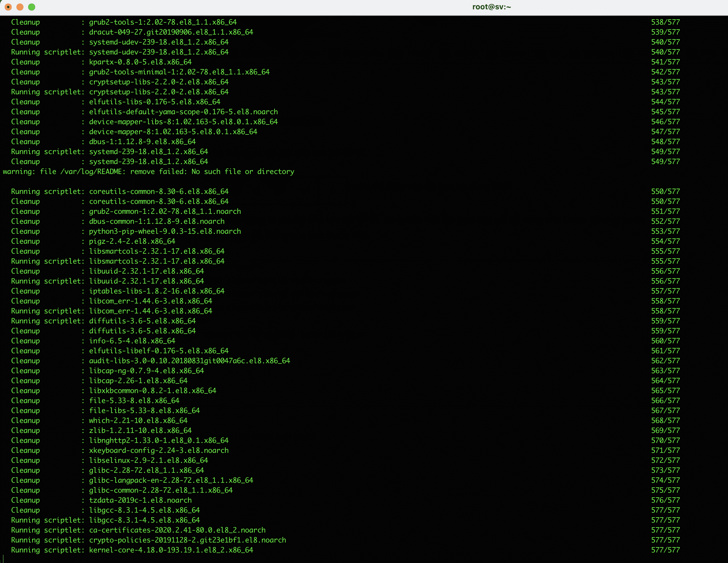Select the /var/log/README warning line
Viewport: 728px width, 563px height.
148,172
